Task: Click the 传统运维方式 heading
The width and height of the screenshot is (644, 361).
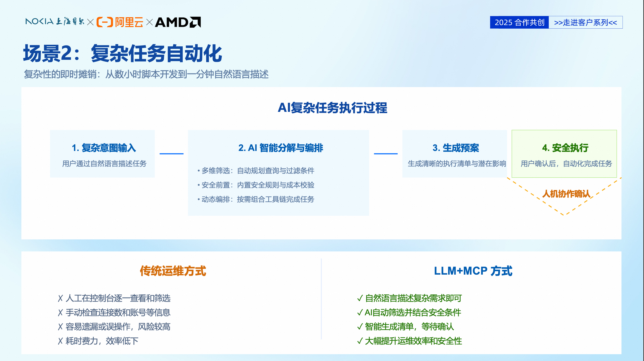Action: (x=173, y=271)
